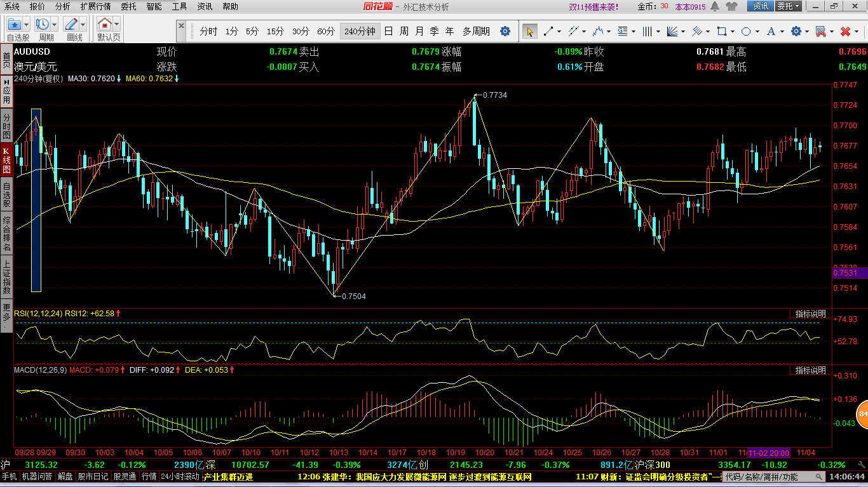This screenshot has width=868, height=487.
Task: Click the 资讯 button in title bar
Action: [x=760, y=6]
